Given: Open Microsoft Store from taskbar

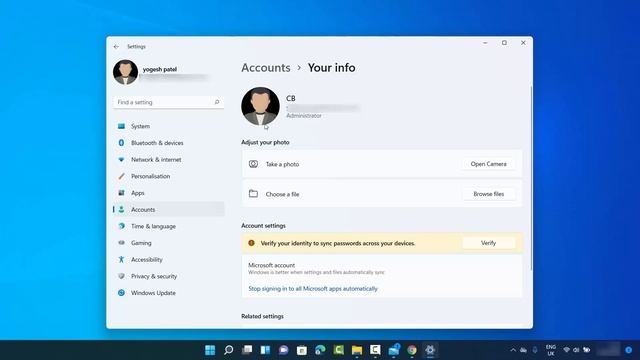Looking at the screenshot, I should [x=302, y=350].
